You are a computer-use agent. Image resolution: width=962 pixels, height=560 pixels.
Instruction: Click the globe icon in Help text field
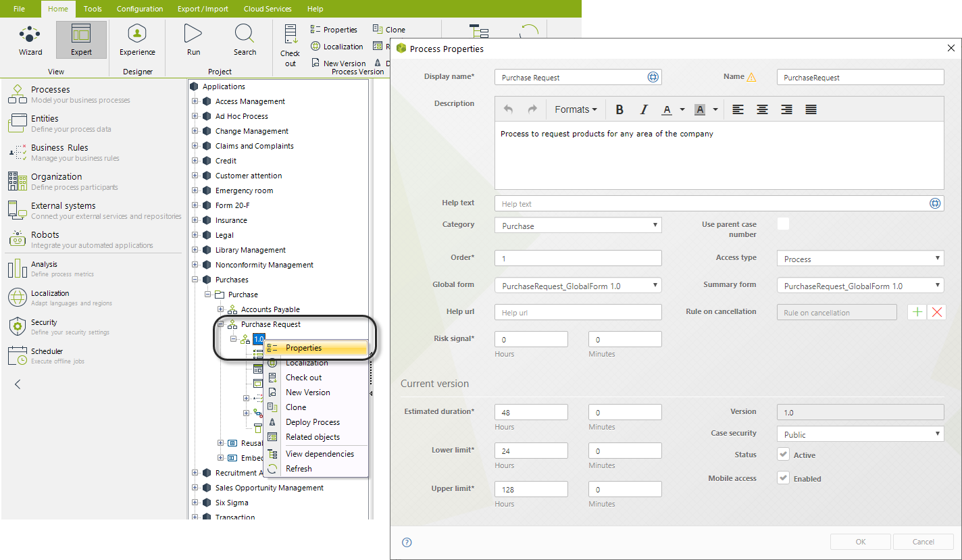coord(935,203)
